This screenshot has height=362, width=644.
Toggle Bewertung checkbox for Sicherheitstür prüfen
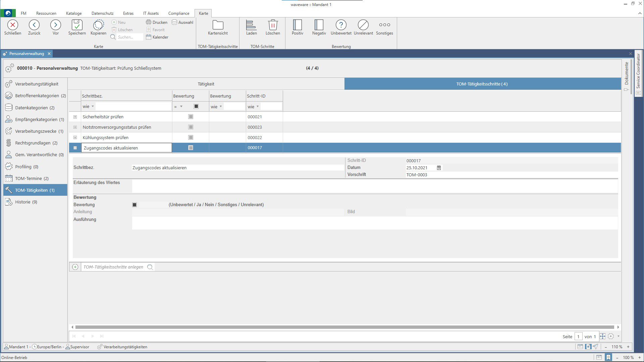191,117
